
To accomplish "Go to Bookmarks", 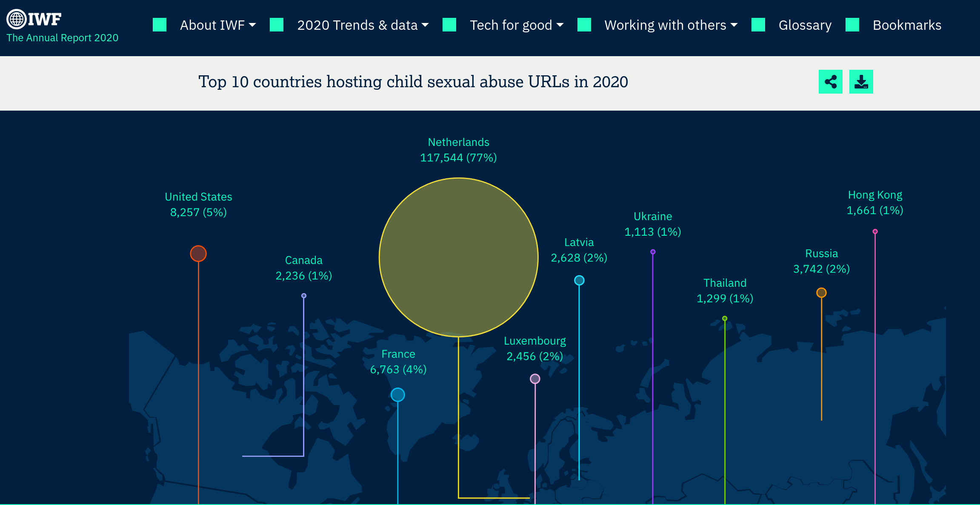I will click(907, 25).
